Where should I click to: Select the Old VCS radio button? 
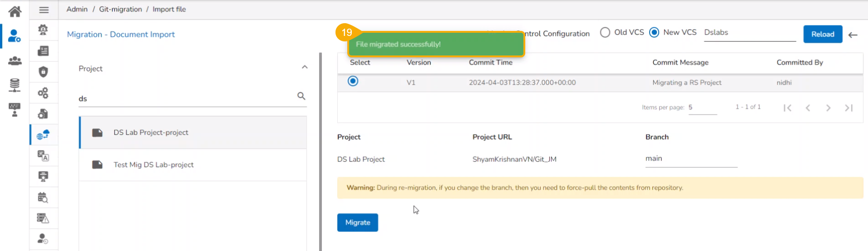[605, 32]
